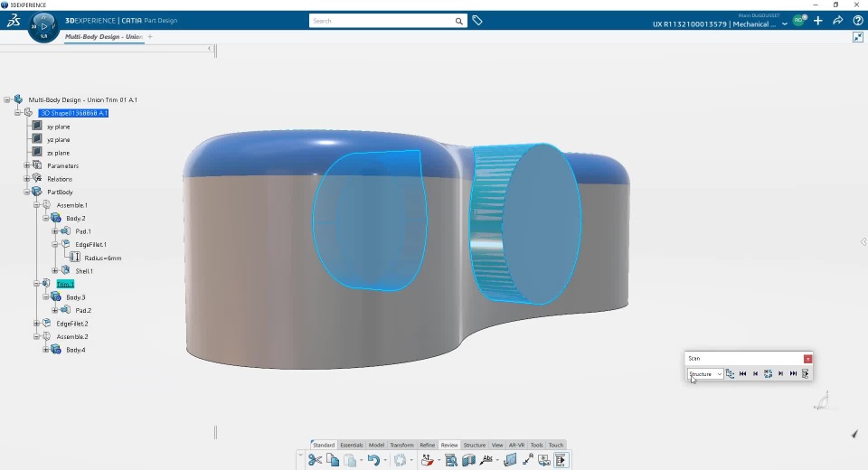Viewport: 868px width, 470px height.
Task: Open the Help question mark icon
Action: coord(858,21)
